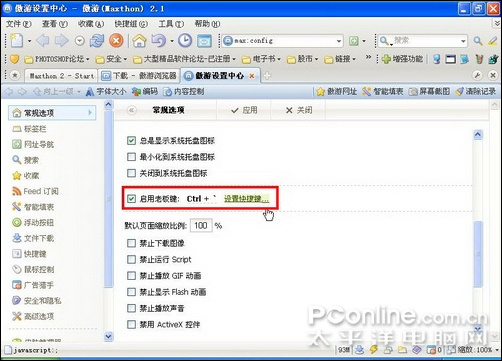Open the home page icon

139,41
